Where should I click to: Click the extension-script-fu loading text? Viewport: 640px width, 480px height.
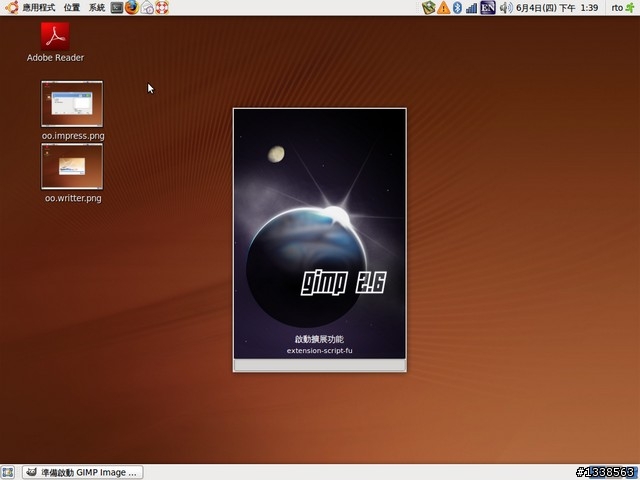tap(320, 351)
